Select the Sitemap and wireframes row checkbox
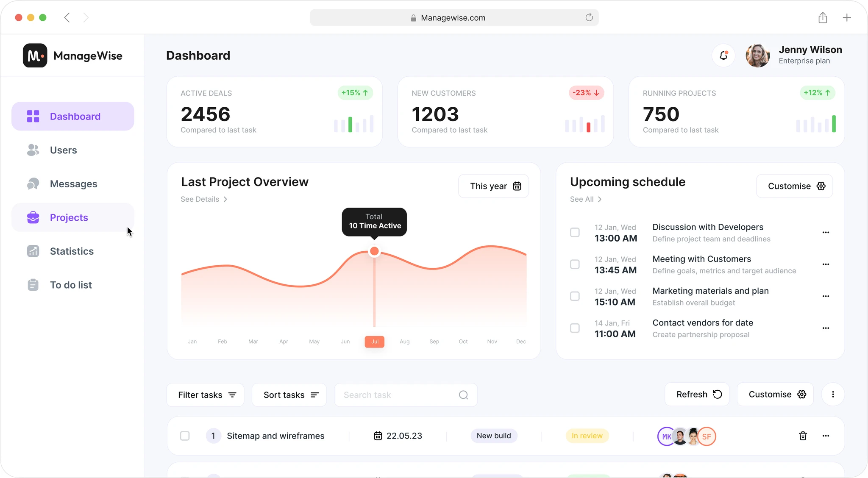The image size is (868, 478). pos(185,436)
